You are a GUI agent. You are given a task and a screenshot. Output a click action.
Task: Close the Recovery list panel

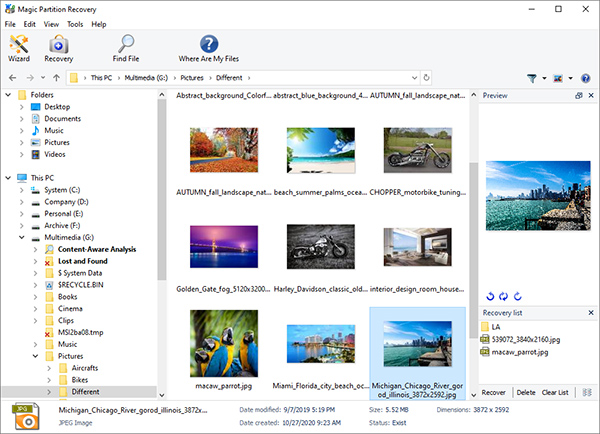591,313
